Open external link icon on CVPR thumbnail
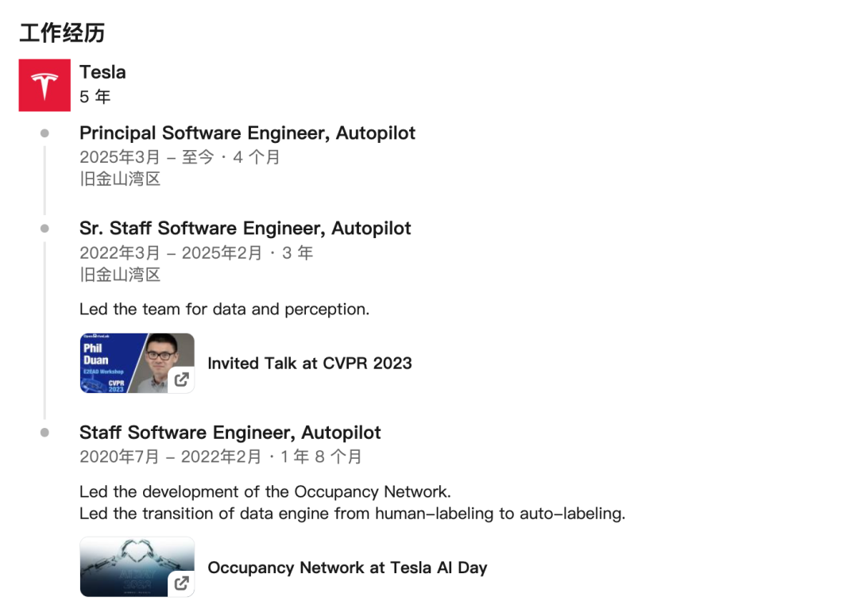The width and height of the screenshot is (858, 616). [x=182, y=379]
